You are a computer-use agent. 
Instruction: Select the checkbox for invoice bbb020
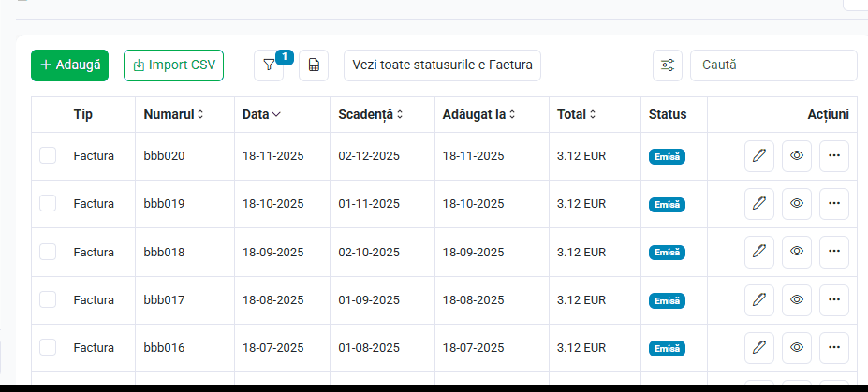48,155
